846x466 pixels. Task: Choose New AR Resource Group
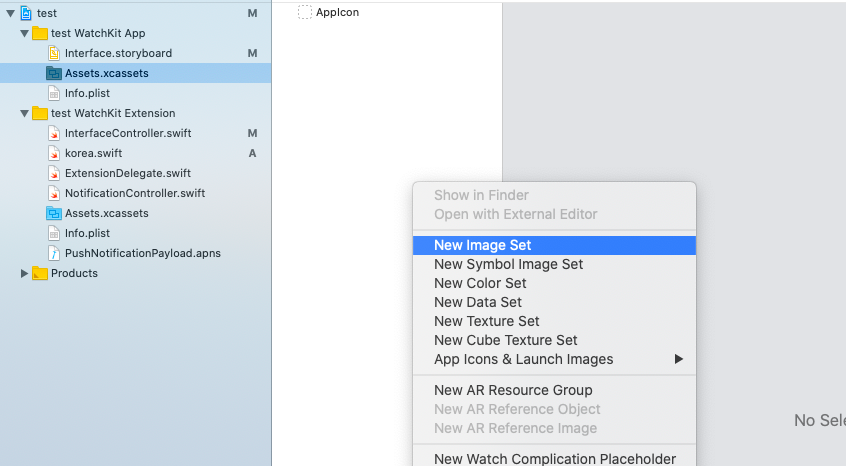click(554, 390)
